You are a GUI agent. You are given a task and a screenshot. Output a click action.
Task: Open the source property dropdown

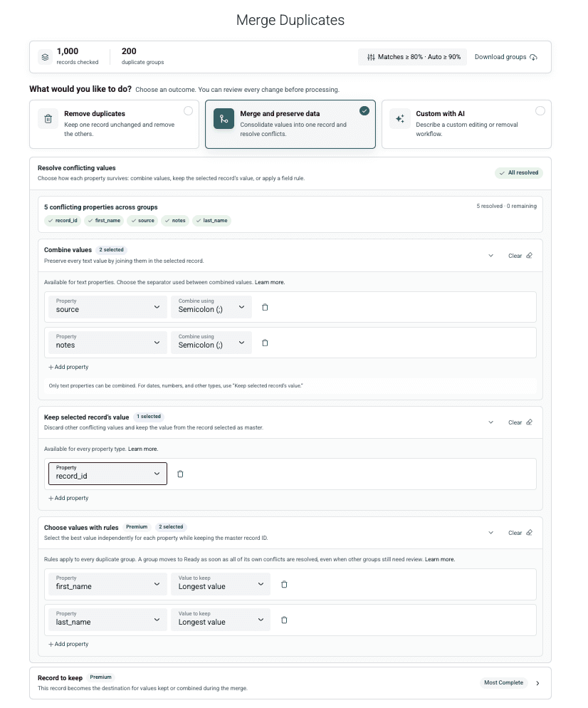pyautogui.click(x=108, y=307)
